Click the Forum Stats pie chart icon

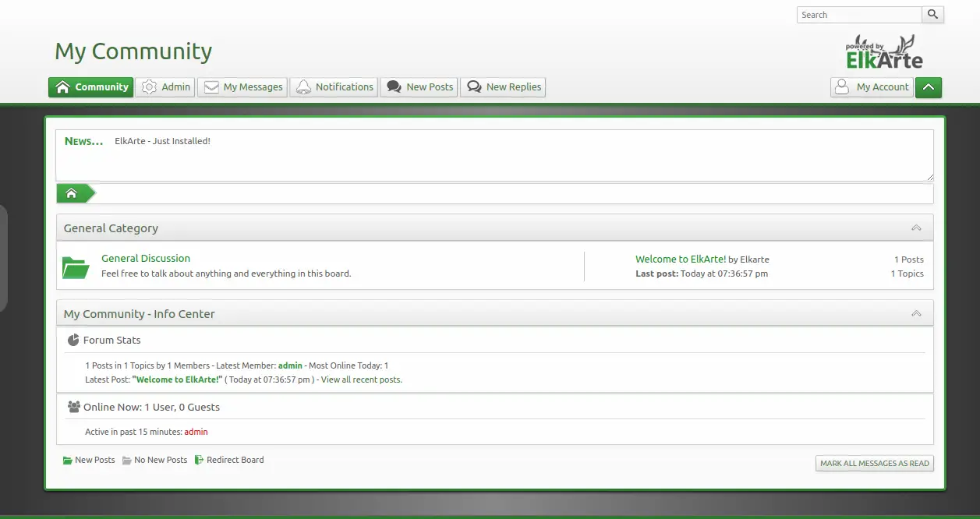74,340
